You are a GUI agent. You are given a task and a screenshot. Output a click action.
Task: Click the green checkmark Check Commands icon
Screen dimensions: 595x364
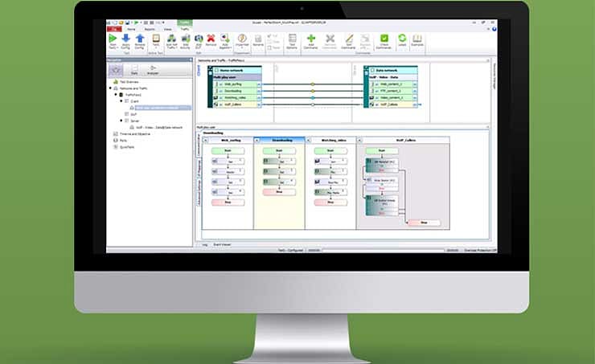[x=384, y=38]
